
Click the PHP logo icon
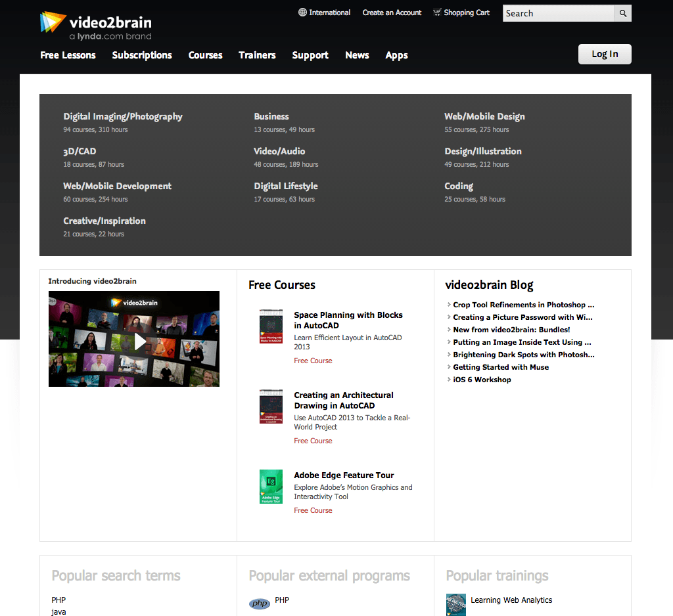tap(260, 603)
